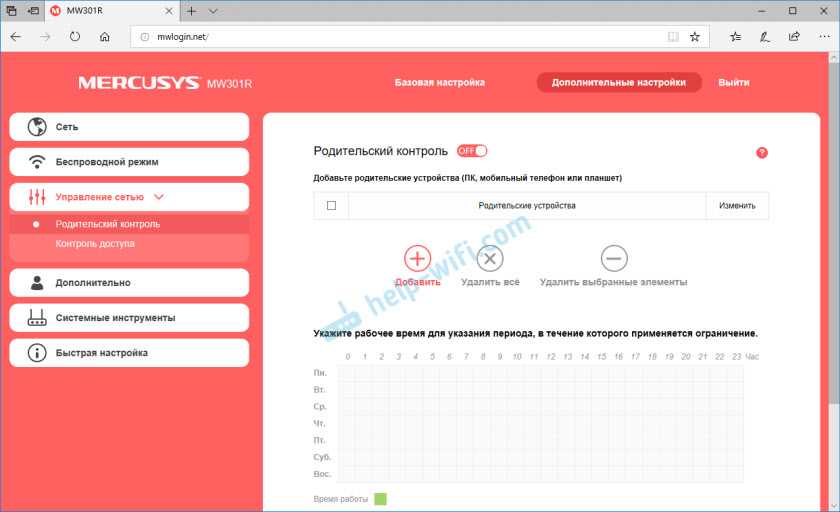
Task: Open the red question mark help icon
Action: (x=762, y=153)
